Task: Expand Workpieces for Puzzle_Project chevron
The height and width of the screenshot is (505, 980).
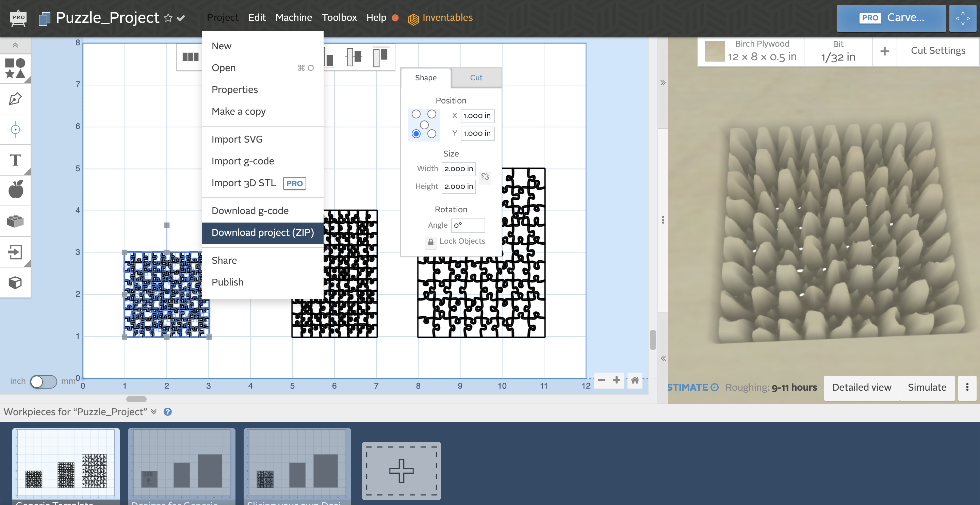Action: pyautogui.click(x=154, y=411)
